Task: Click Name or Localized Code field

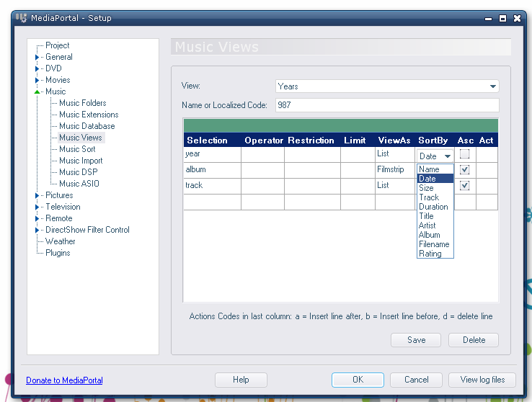Action: pos(387,105)
